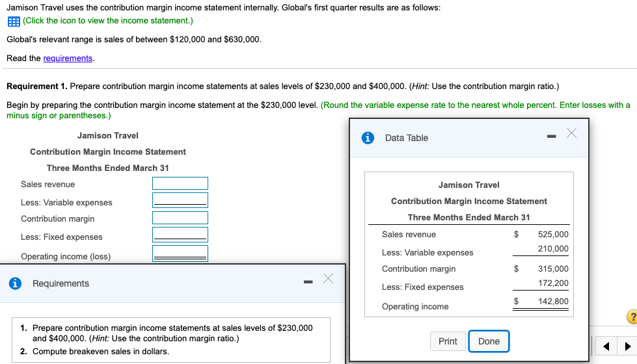Image resolution: width=637 pixels, height=364 pixels.
Task: Open the income statement table icon
Action: coord(14,21)
